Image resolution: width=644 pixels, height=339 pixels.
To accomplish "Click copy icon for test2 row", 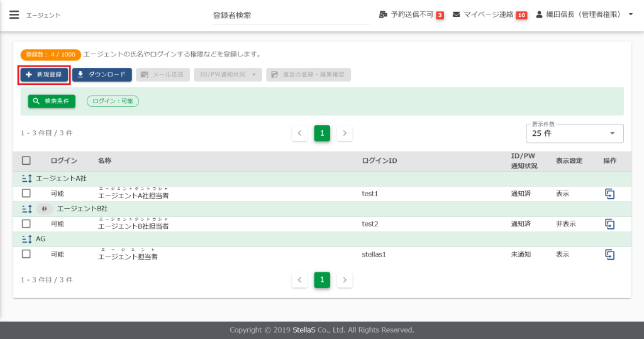I will tap(609, 224).
